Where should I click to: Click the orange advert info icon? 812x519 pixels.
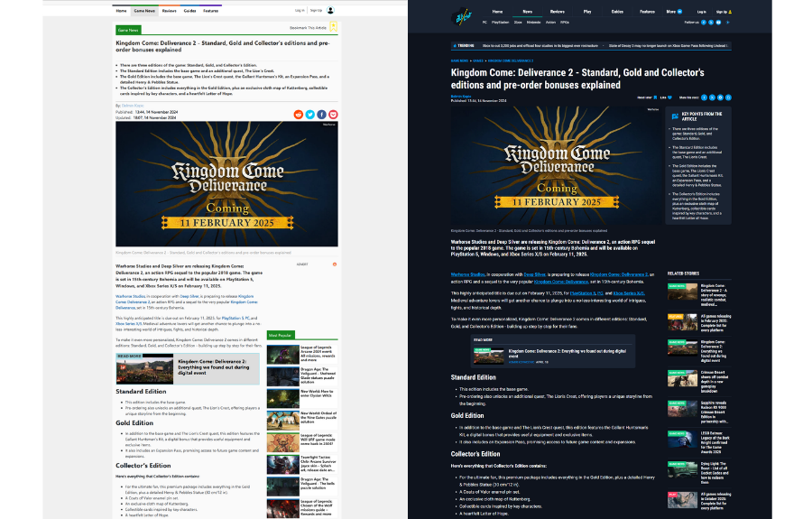point(335,264)
